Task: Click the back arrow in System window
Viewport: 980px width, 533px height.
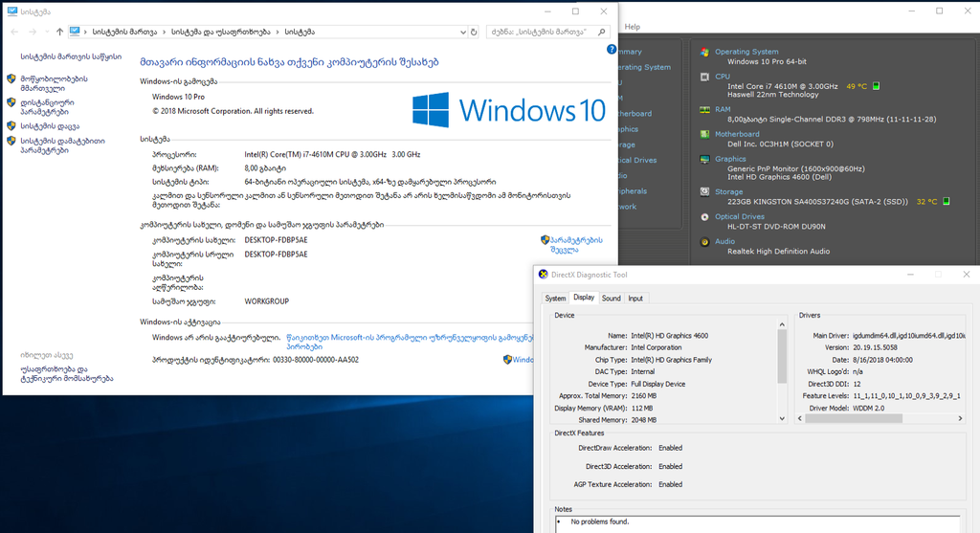Action: tap(14, 32)
